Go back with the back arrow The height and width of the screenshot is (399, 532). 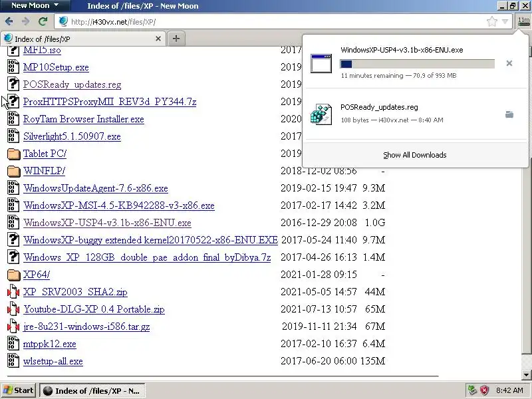(9, 22)
